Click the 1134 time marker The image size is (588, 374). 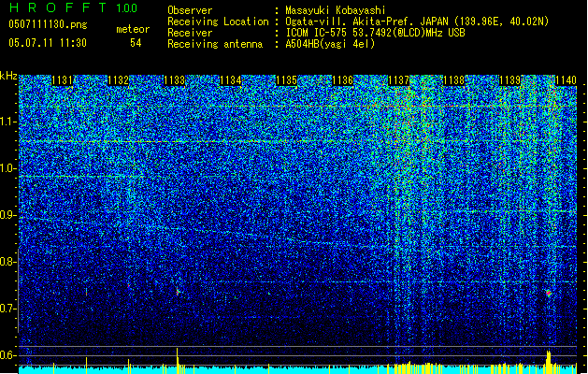click(x=230, y=80)
